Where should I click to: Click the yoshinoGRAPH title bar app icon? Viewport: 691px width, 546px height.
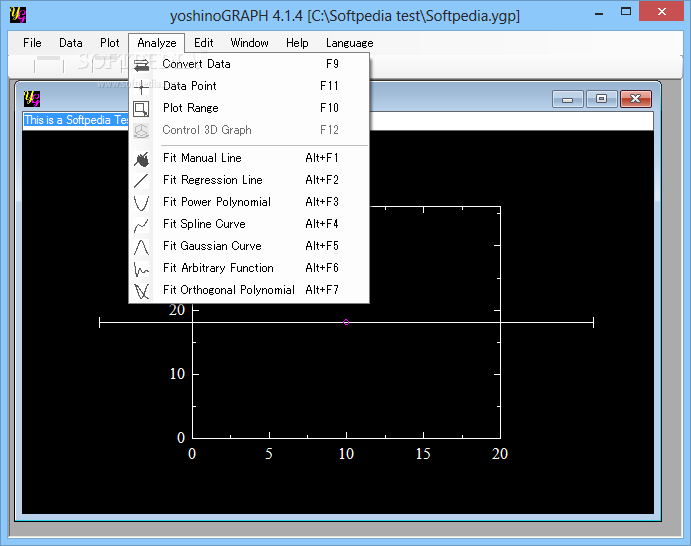[x=18, y=15]
